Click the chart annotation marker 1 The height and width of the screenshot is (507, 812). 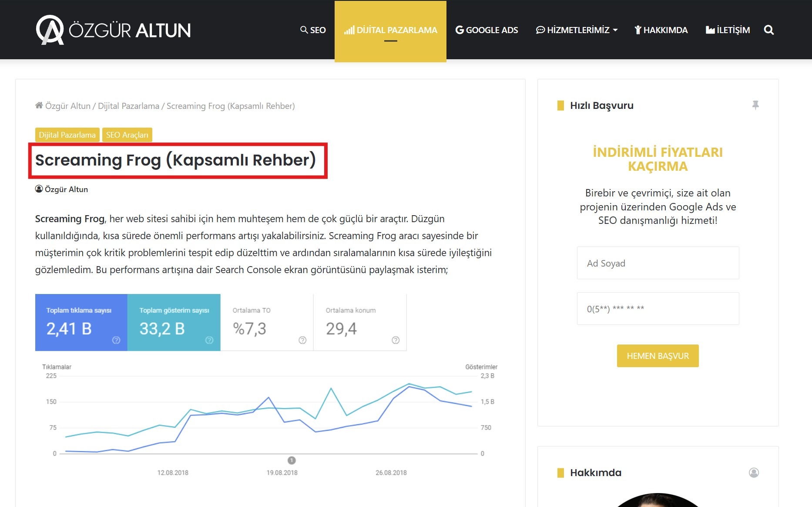click(x=292, y=460)
